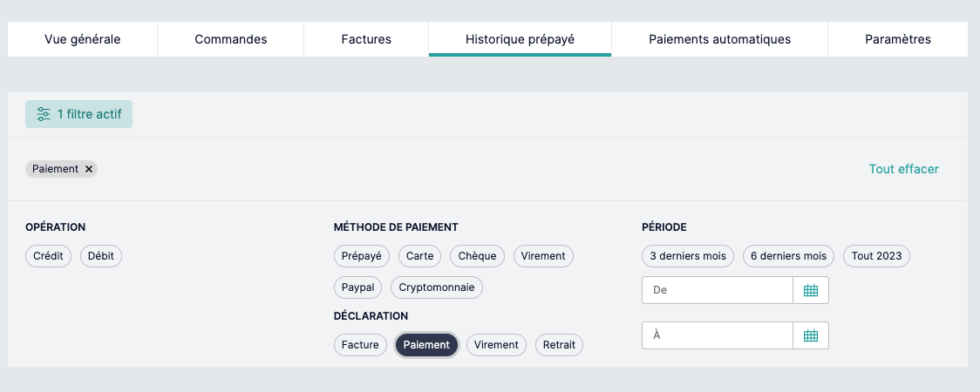Open calendar picker for the De date
The width and height of the screenshot is (980, 392).
click(x=810, y=291)
